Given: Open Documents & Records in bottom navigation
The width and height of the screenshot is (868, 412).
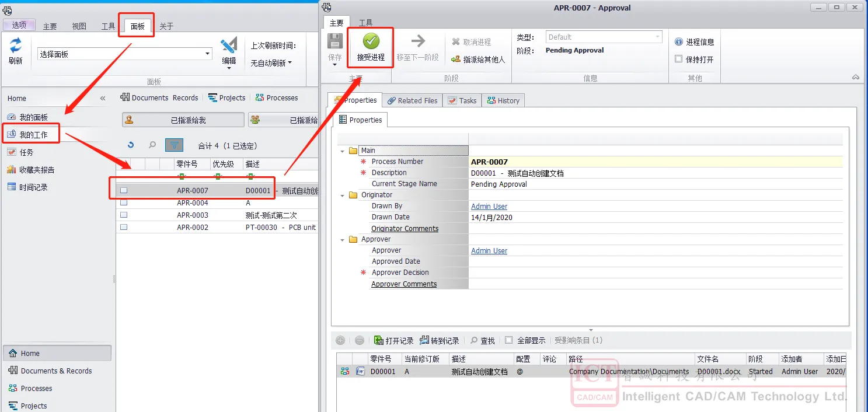Looking at the screenshot, I should (50, 371).
